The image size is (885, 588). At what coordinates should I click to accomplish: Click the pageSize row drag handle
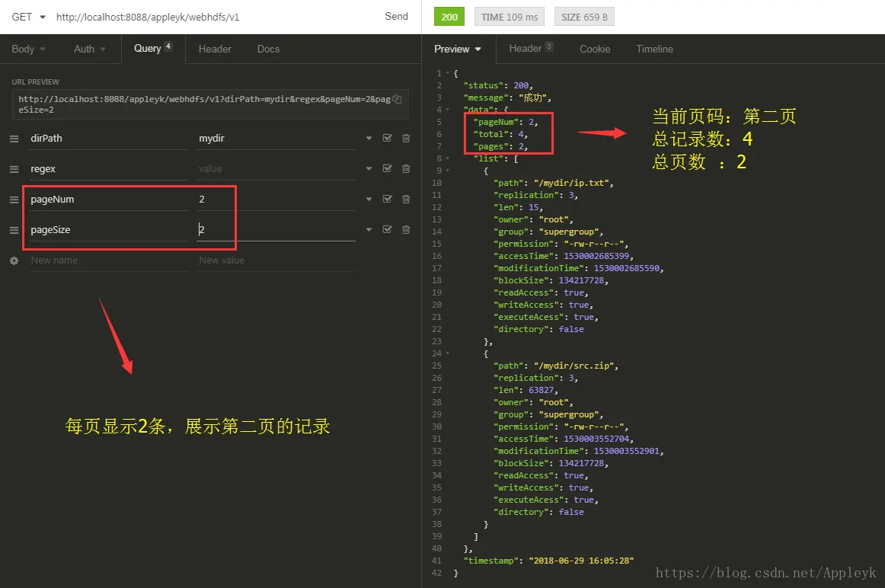click(14, 230)
